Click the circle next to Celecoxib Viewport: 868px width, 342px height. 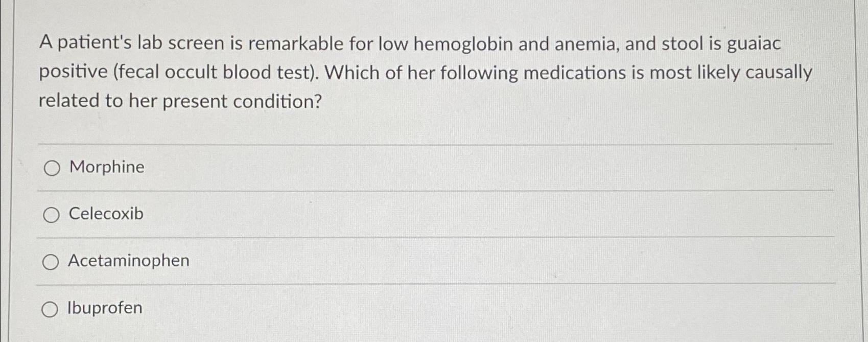point(52,215)
